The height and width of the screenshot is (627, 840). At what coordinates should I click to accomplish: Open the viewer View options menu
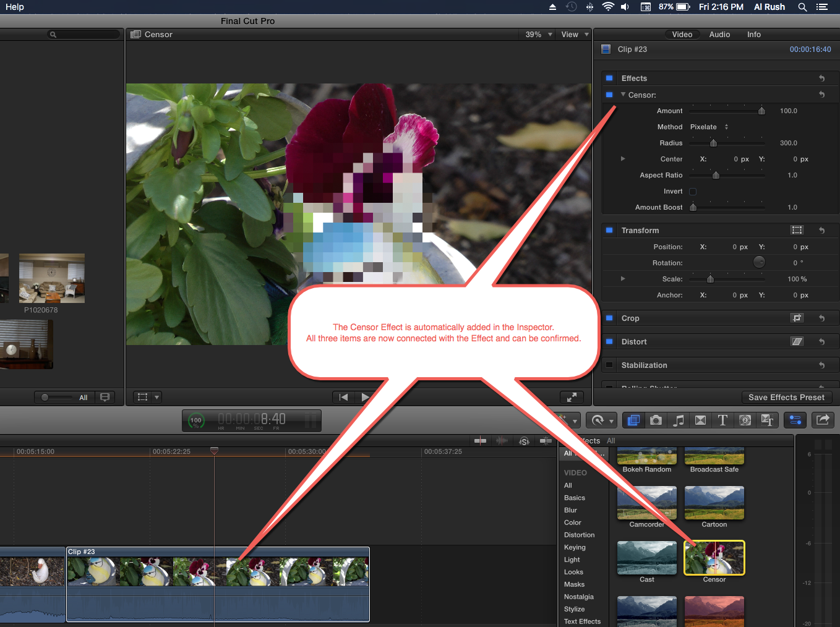tap(575, 35)
